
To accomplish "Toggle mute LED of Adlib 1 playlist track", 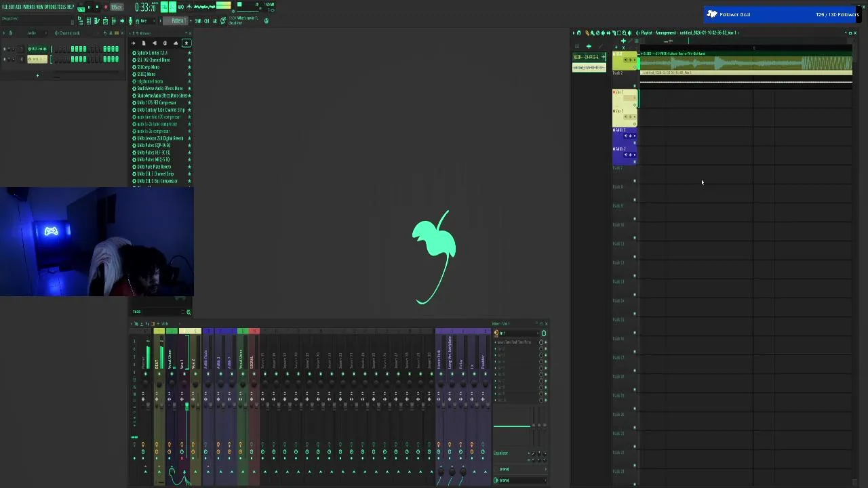I will (x=635, y=143).
